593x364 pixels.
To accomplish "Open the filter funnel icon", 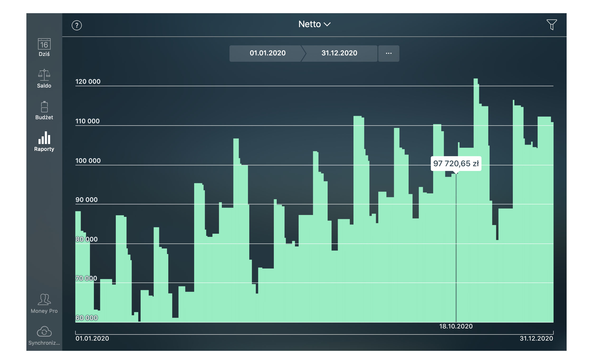I will pyautogui.click(x=552, y=25).
